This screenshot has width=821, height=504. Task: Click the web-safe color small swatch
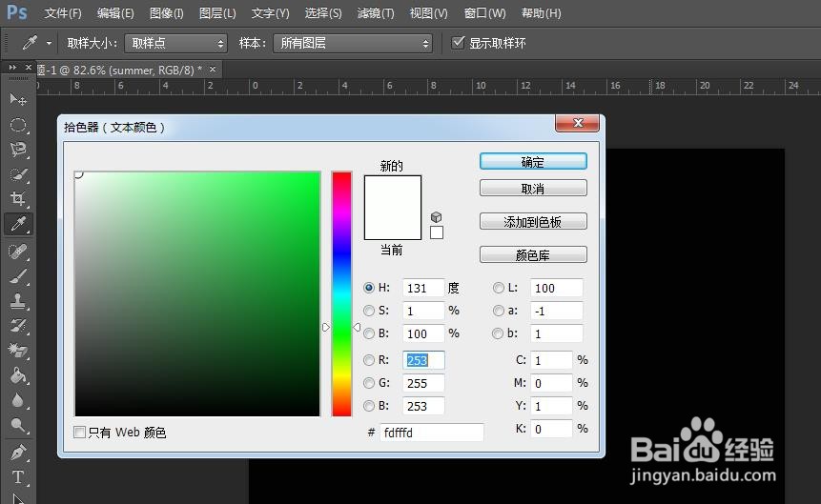coord(436,232)
